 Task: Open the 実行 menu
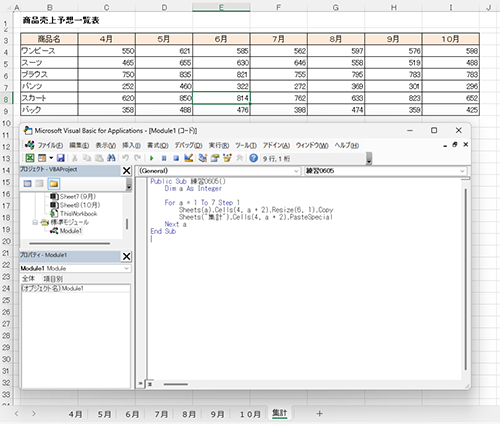tap(219, 145)
